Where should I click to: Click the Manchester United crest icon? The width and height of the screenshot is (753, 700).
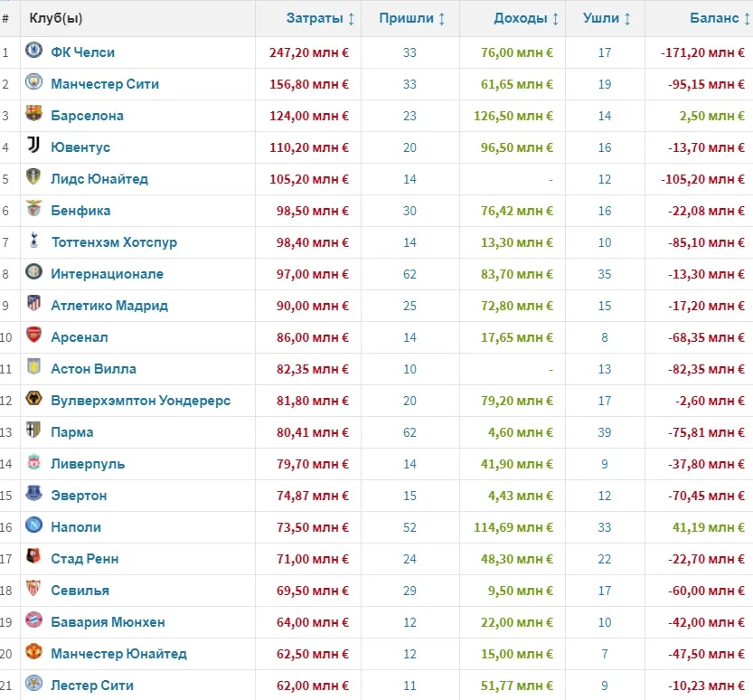click(33, 653)
